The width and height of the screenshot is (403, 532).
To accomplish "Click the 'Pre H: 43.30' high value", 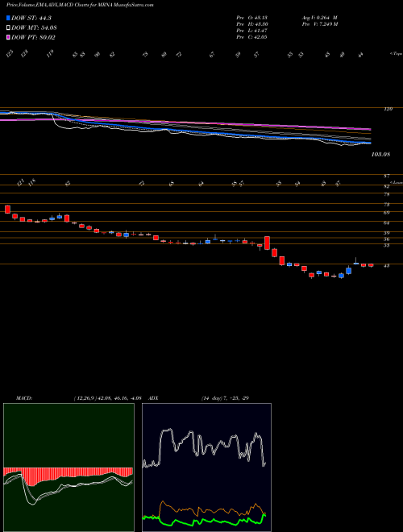I will tap(251, 24).
